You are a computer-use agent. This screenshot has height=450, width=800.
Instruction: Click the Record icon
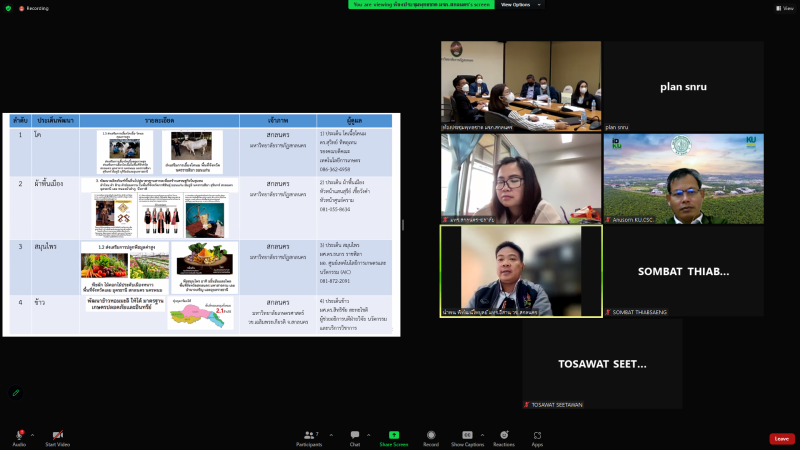coord(431,436)
